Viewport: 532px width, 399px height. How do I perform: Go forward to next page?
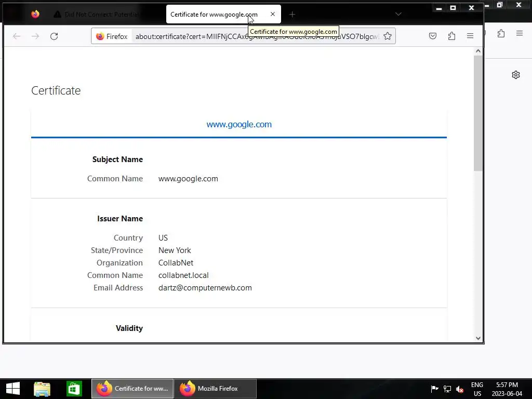(x=35, y=36)
